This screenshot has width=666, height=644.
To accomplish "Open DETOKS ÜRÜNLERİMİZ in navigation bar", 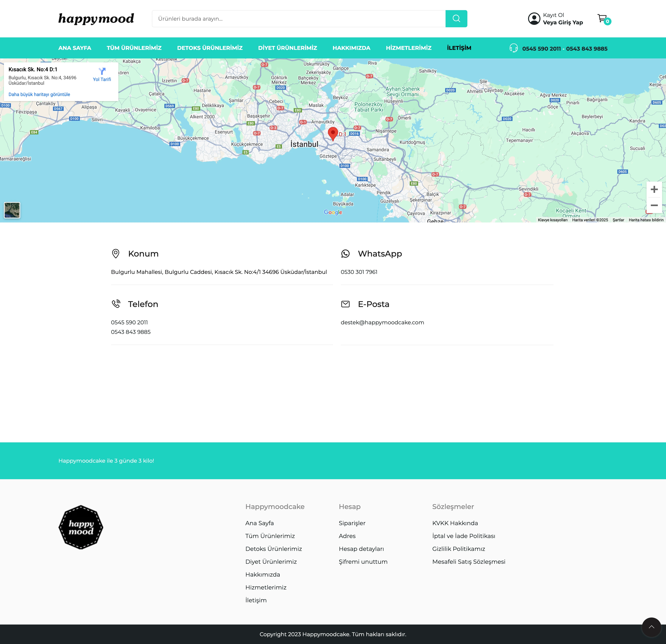I will 210,48.
